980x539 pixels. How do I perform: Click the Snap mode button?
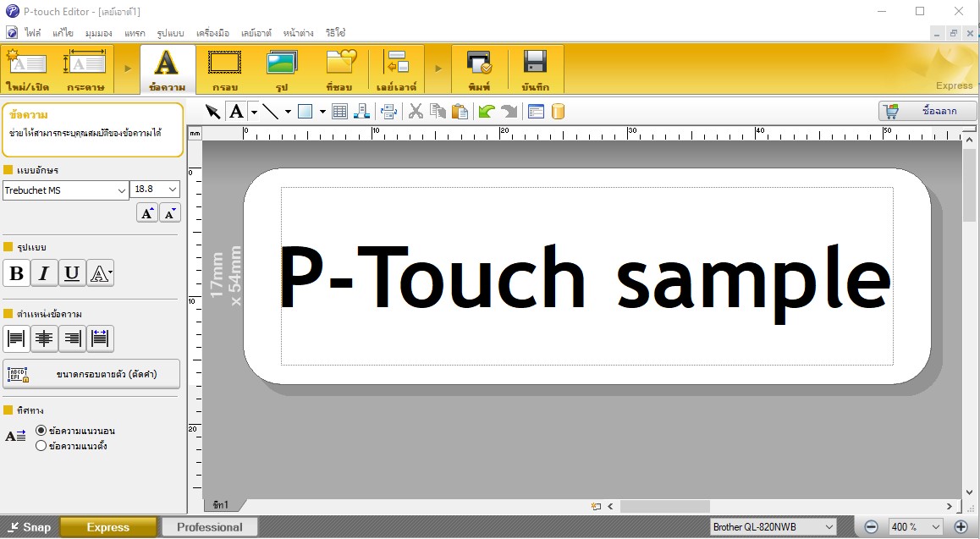(x=29, y=527)
